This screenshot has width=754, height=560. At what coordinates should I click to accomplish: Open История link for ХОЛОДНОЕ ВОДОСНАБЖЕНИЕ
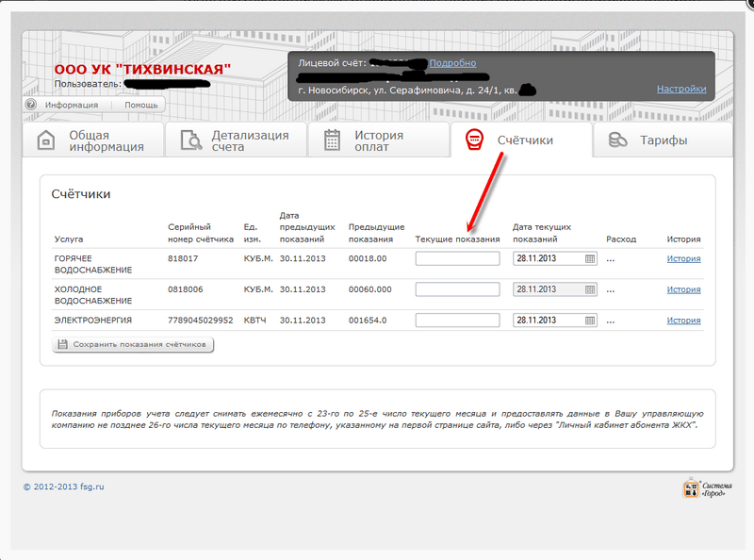tap(683, 289)
